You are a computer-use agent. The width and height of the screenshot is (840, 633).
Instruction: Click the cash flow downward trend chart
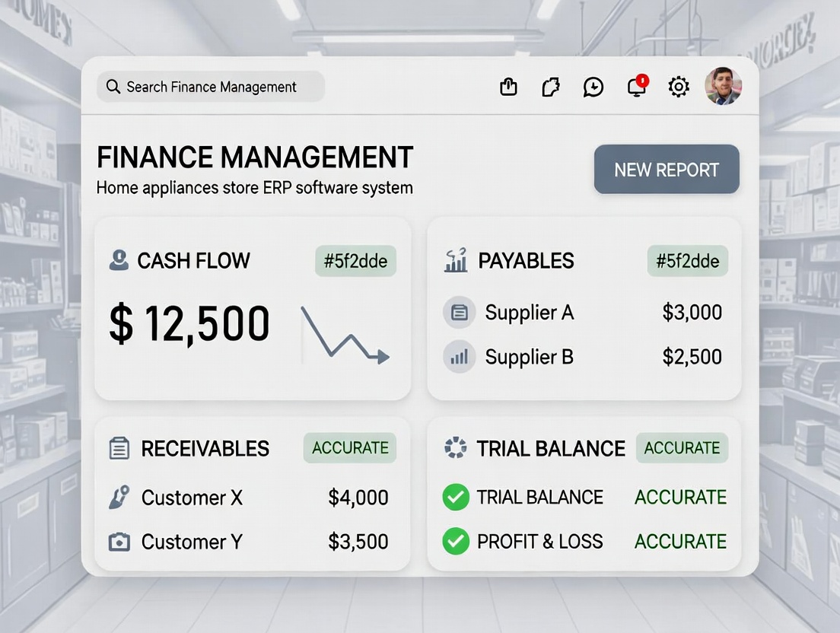345,335
